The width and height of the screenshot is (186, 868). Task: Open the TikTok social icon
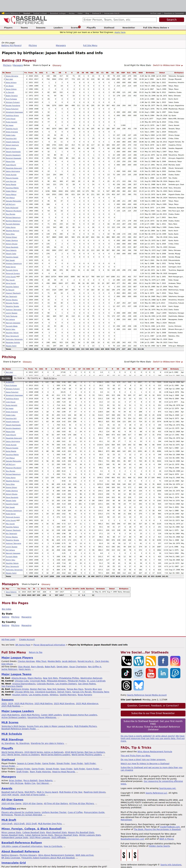(126, 673)
